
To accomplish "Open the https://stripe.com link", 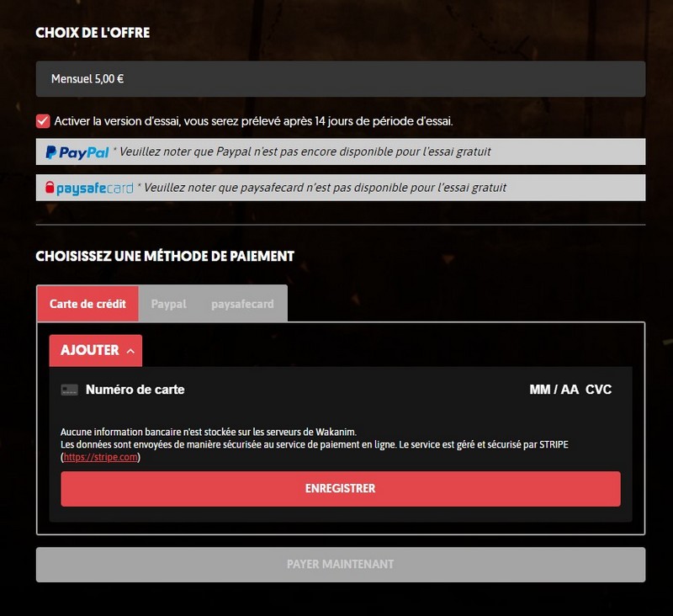I will (100, 457).
